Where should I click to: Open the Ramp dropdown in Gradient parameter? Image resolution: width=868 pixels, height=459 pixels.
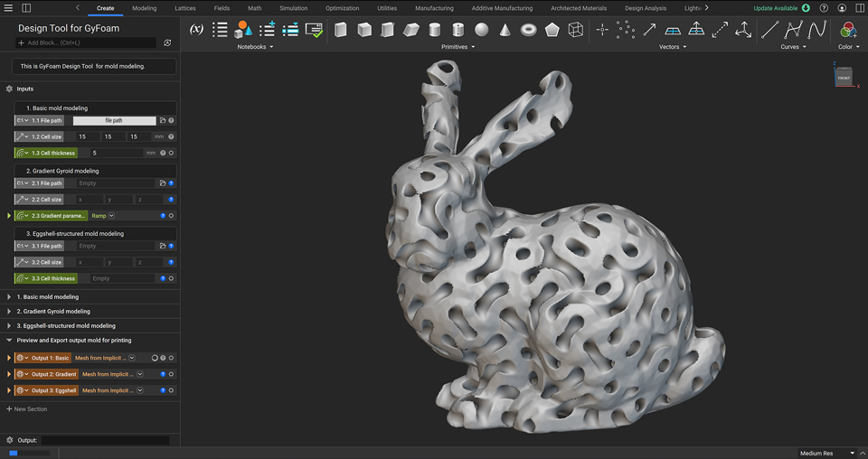click(x=111, y=216)
